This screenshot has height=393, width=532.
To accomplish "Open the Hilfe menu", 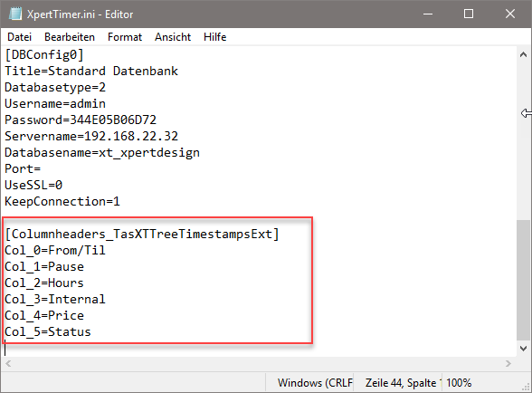I will pyautogui.click(x=214, y=37).
